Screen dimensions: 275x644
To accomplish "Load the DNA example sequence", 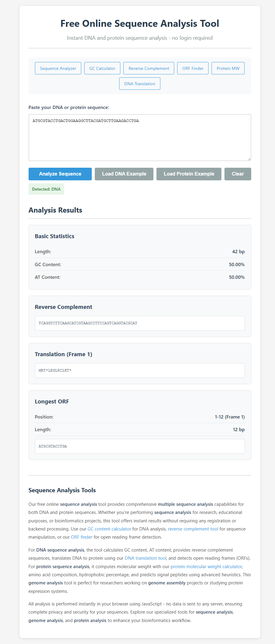I will tap(124, 174).
